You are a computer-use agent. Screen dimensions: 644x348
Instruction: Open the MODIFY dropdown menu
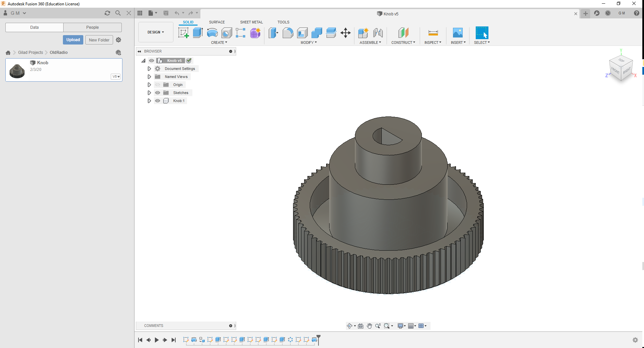coord(309,42)
